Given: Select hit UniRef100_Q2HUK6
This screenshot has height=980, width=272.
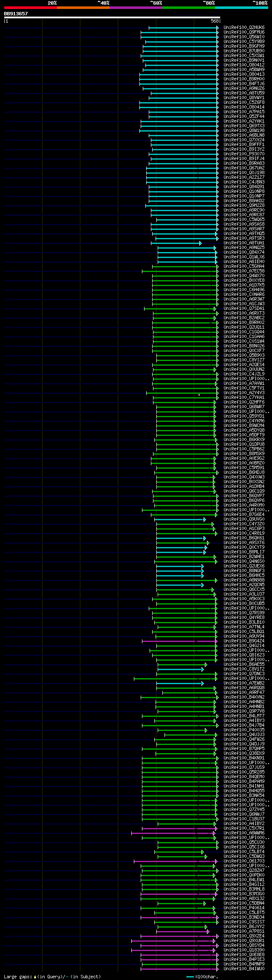Looking at the screenshot, I should pyautogui.click(x=244, y=28).
